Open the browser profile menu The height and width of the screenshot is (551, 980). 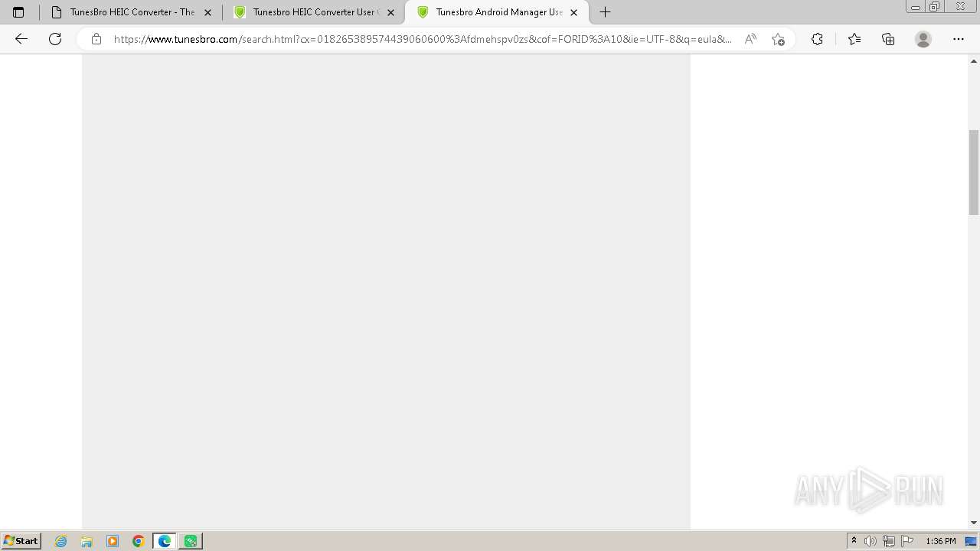(923, 39)
